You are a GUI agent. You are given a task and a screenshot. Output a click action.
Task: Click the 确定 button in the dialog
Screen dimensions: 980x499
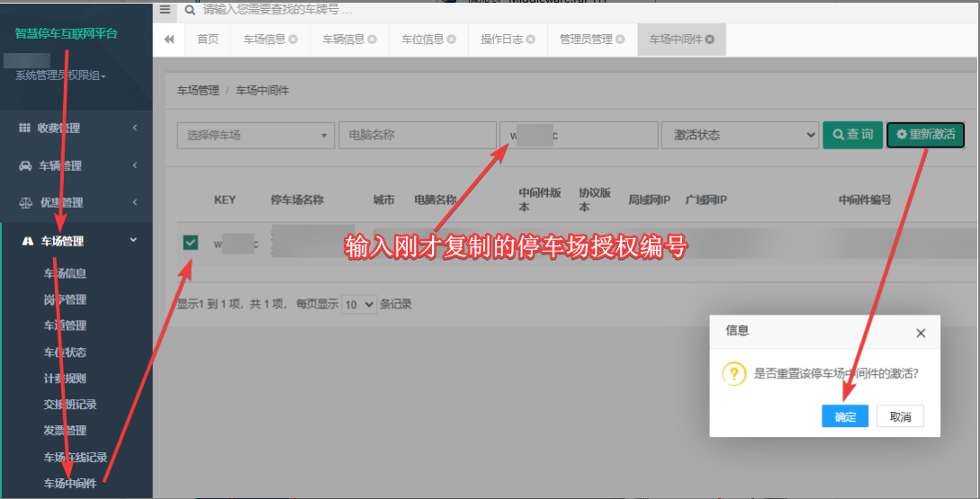pos(845,416)
